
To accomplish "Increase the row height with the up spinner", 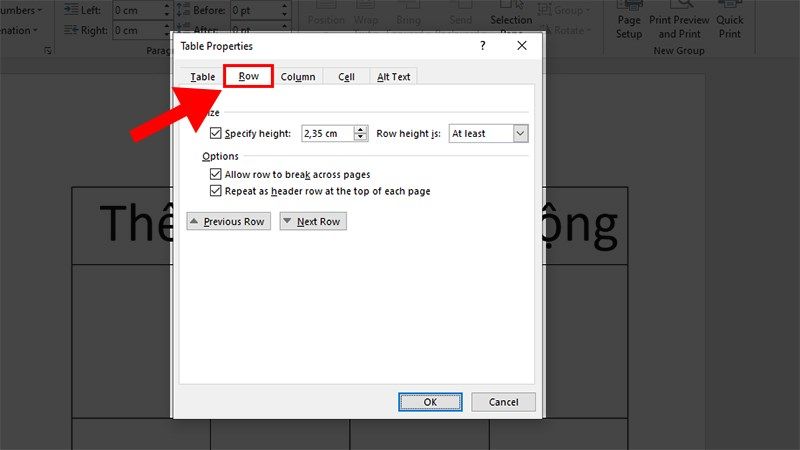I will coord(361,130).
